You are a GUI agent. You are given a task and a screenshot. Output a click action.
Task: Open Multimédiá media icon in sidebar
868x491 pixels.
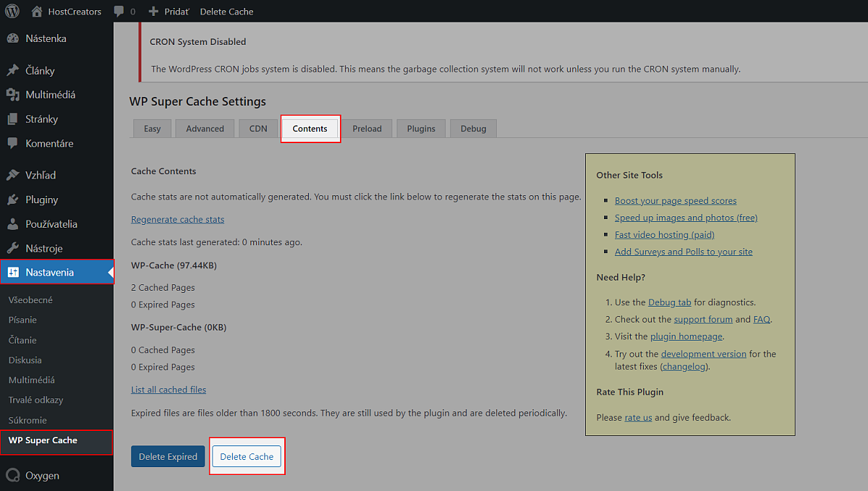pos(13,95)
